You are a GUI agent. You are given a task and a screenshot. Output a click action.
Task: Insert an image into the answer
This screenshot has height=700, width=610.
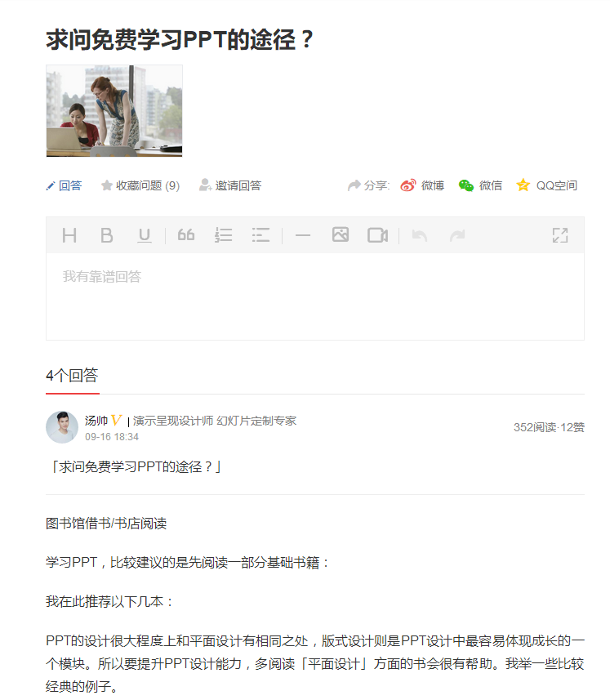(x=341, y=234)
